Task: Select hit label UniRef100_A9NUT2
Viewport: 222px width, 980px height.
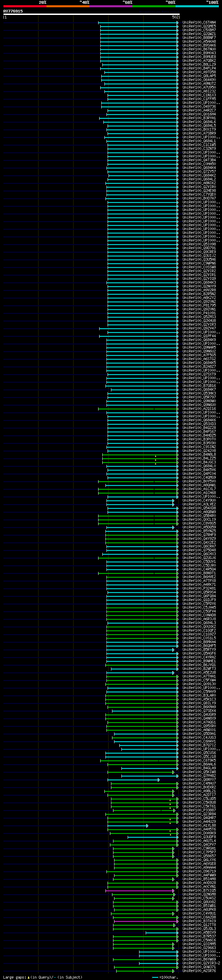Action: (199, 84)
